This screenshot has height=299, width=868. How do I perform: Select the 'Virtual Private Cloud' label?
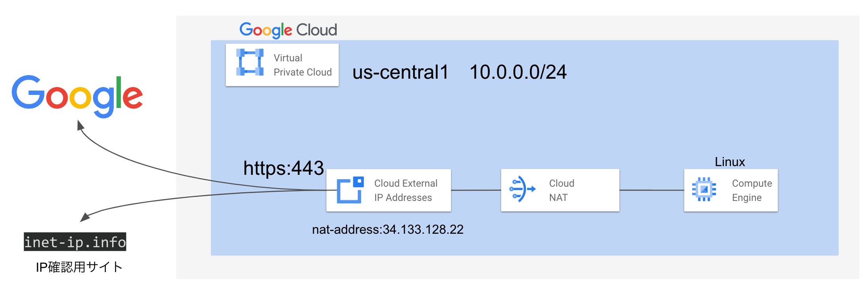coord(302,65)
